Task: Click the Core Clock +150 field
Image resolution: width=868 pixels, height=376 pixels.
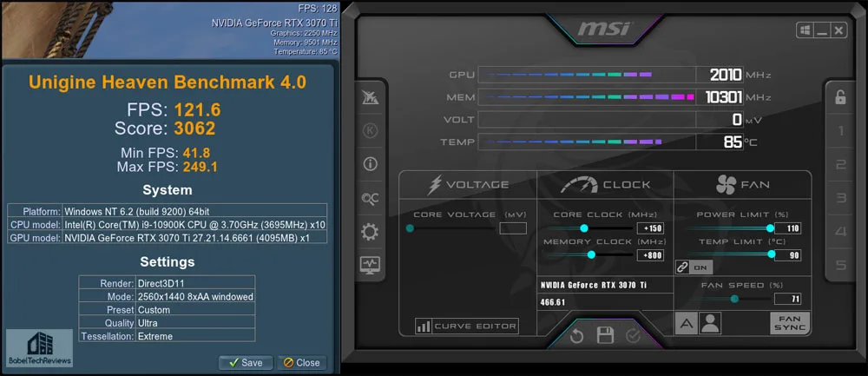Action: [x=650, y=228]
